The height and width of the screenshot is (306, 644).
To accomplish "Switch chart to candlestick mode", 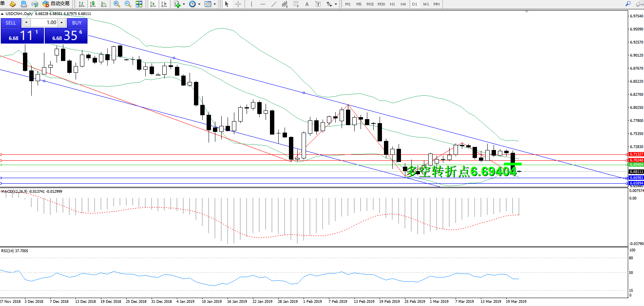I will pyautogui.click(x=93, y=4).
